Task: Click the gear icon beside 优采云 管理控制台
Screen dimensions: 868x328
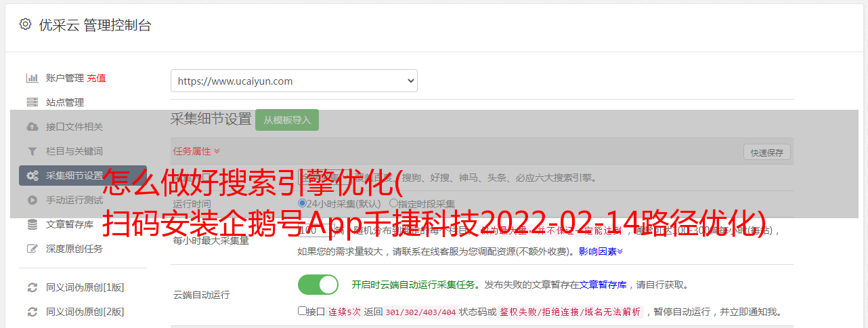Action: pos(25,24)
